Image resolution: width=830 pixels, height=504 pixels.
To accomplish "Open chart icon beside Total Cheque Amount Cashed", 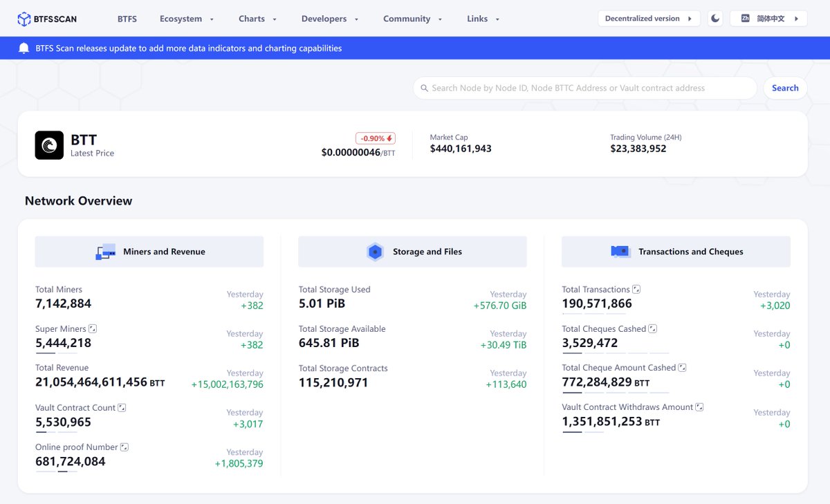I will pos(682,368).
